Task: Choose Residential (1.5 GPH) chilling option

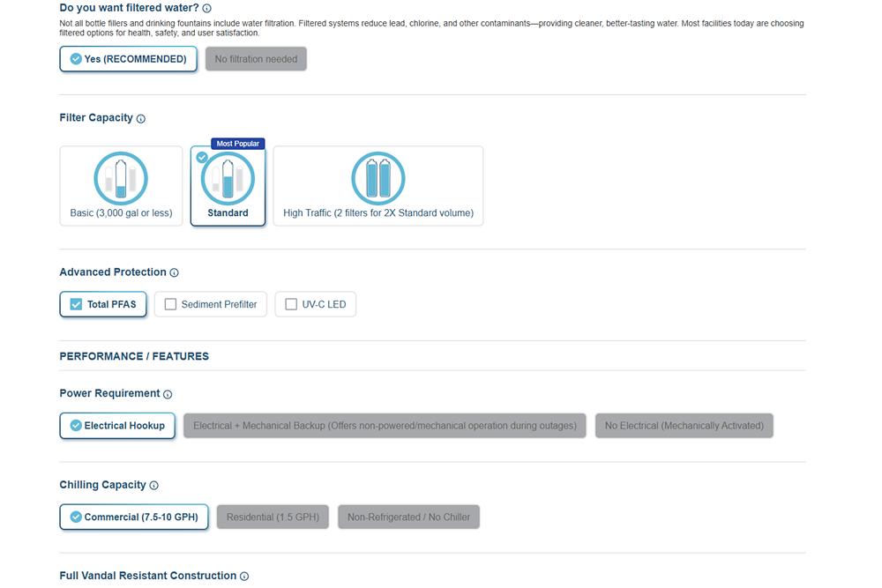Action: coord(273,517)
